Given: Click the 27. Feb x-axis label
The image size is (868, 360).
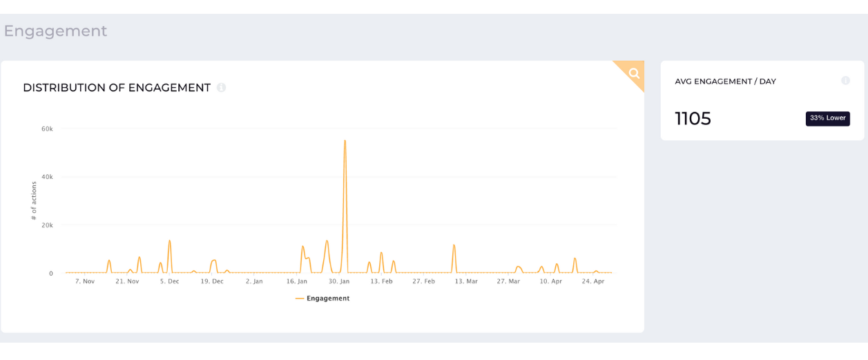Looking at the screenshot, I should coord(423,281).
